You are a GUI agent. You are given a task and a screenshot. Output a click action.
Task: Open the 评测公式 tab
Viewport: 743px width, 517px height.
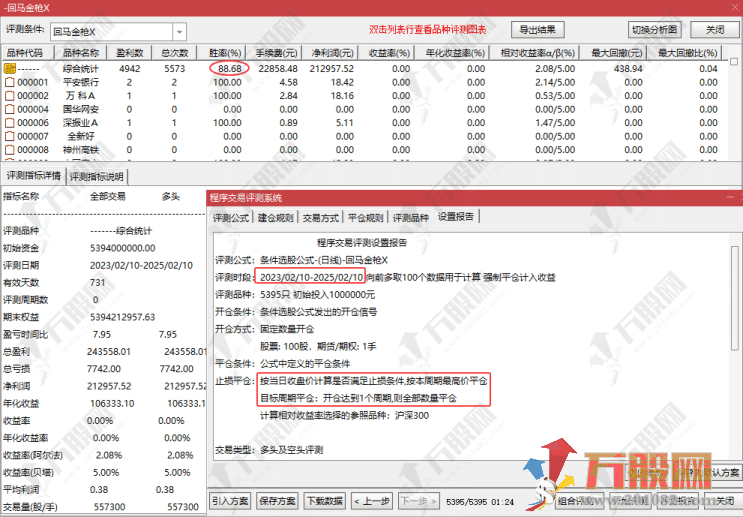point(231,218)
